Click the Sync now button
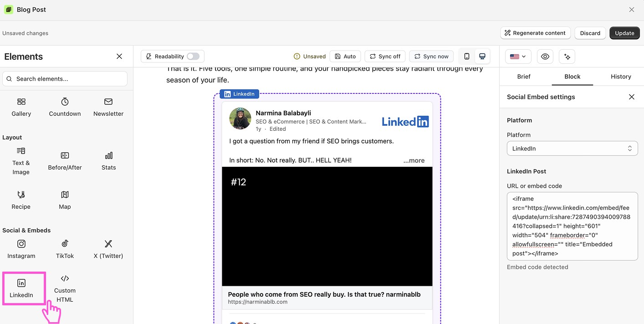Screen dimensions: 644x324 click(x=431, y=57)
